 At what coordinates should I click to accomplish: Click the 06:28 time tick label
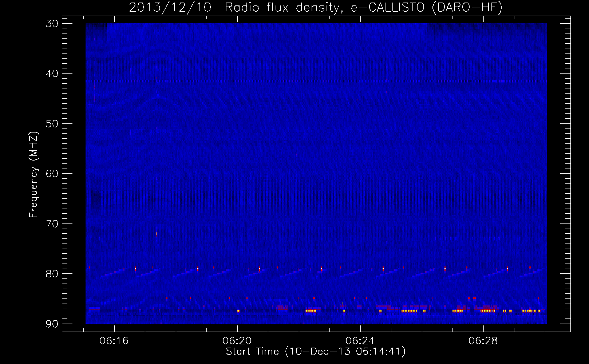[x=483, y=341]
